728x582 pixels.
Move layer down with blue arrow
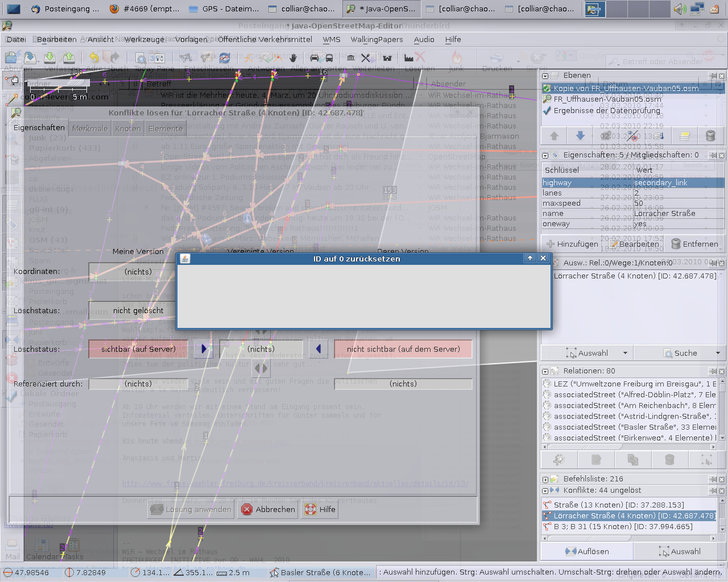[x=580, y=136]
